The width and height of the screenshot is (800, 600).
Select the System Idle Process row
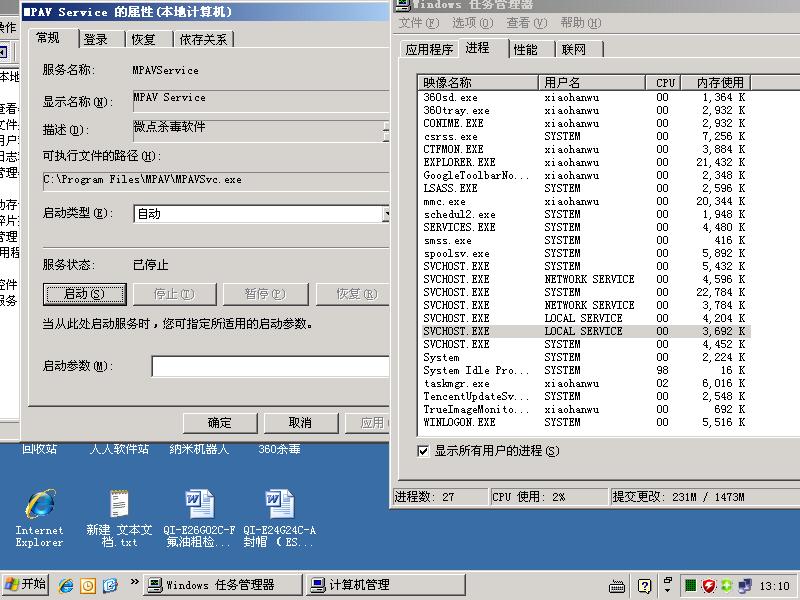(x=585, y=370)
